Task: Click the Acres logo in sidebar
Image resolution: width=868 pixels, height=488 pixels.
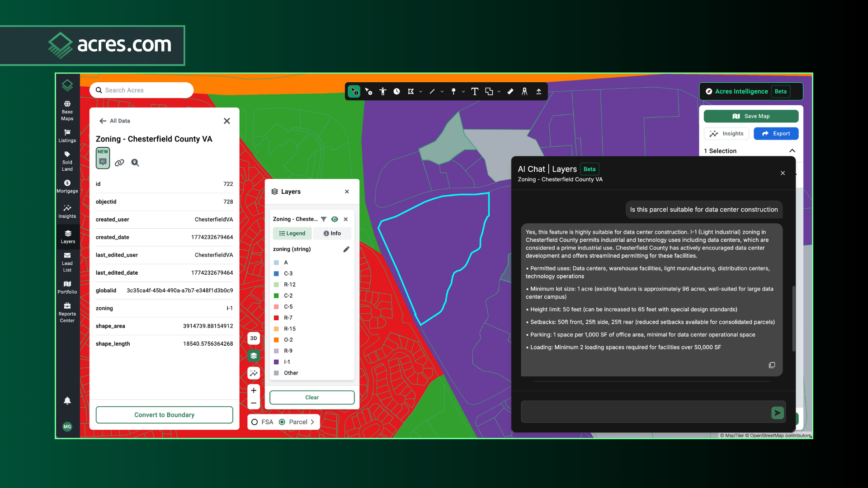Action: (67, 85)
